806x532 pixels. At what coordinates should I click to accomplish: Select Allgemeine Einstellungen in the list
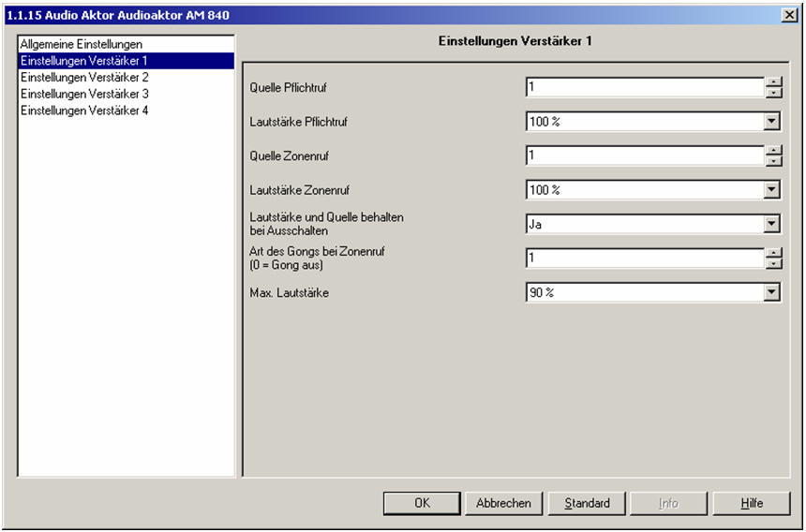[82, 44]
